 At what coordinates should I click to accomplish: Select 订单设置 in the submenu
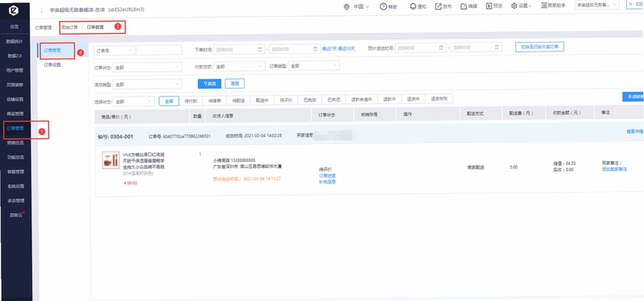[x=52, y=64]
